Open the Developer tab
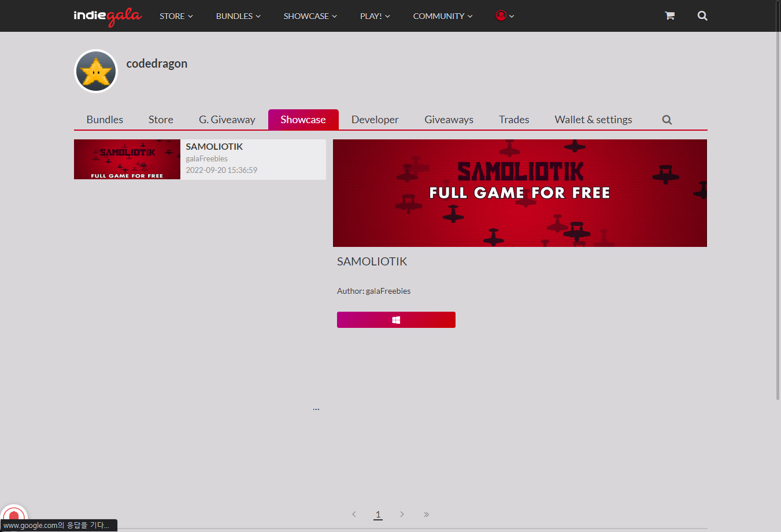 pyautogui.click(x=375, y=120)
